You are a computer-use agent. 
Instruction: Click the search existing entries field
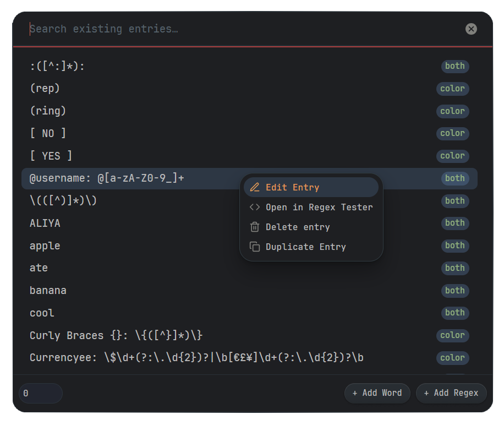click(x=165, y=29)
